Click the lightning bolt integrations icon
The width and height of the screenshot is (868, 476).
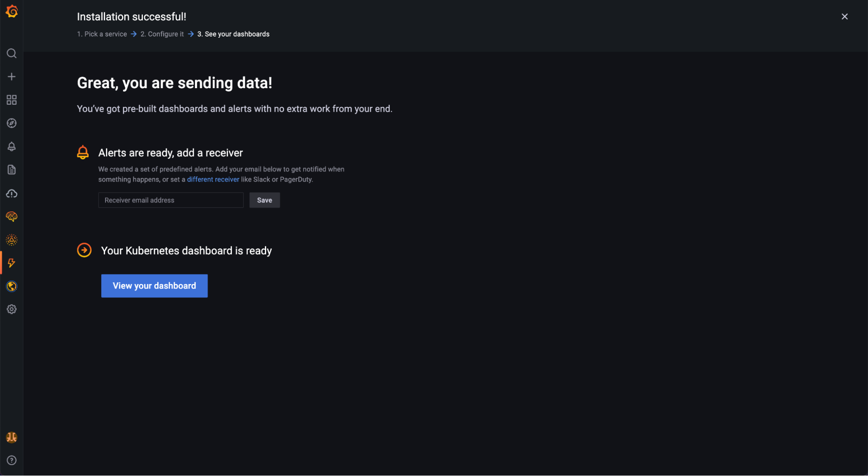tap(12, 263)
